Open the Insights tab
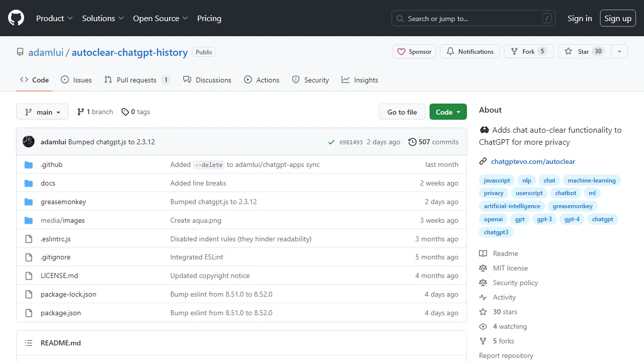The image size is (644, 362). [x=360, y=80]
